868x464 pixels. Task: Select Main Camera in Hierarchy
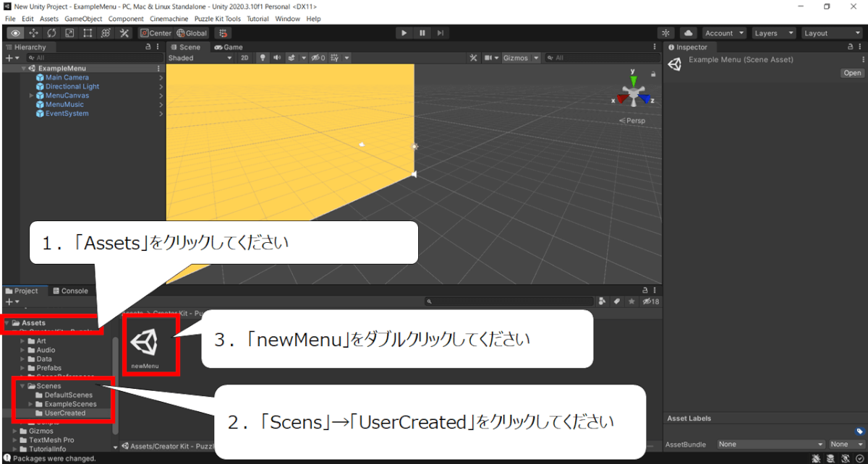[67, 77]
